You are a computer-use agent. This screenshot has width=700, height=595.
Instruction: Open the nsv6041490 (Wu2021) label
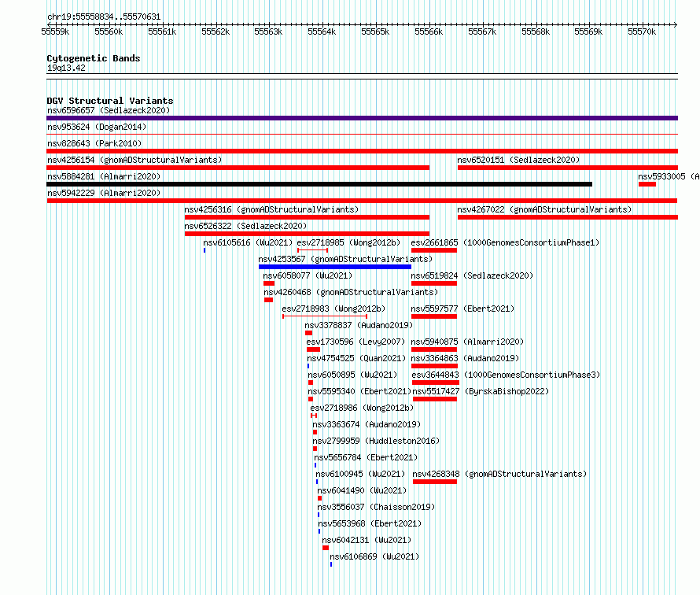[x=362, y=490]
